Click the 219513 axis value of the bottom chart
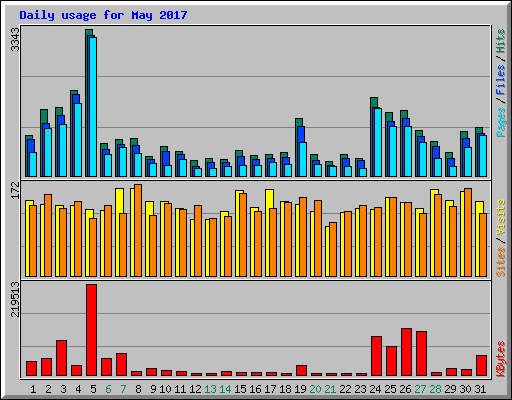 click(x=15, y=299)
